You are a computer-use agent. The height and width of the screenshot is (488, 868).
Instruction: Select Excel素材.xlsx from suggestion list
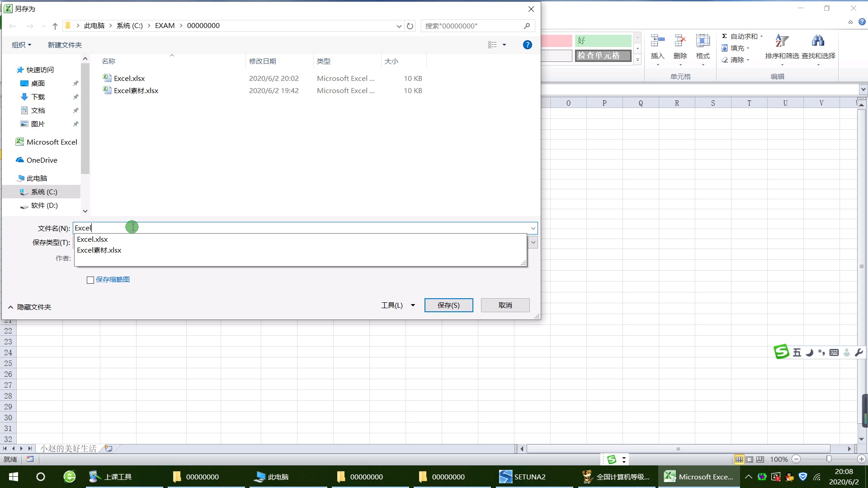(99, 250)
